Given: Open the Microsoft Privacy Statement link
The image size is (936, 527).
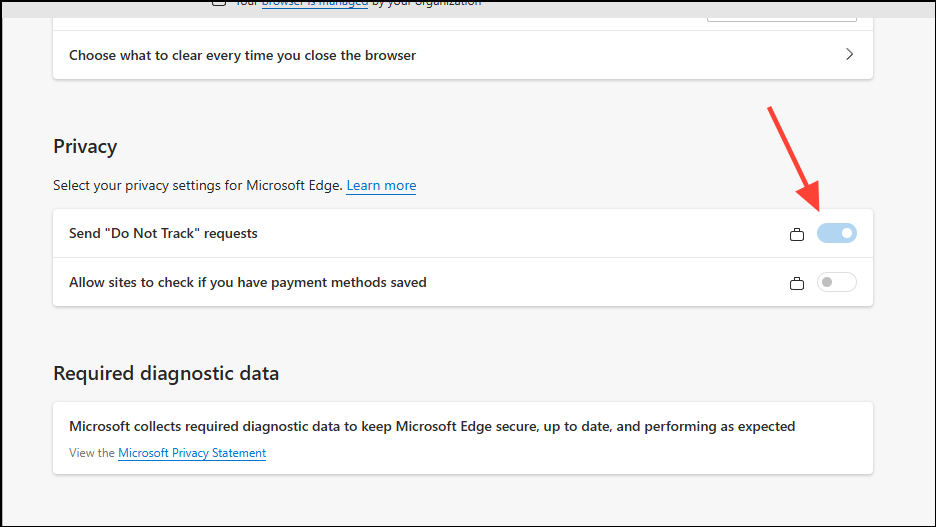Looking at the screenshot, I should tap(192, 453).
